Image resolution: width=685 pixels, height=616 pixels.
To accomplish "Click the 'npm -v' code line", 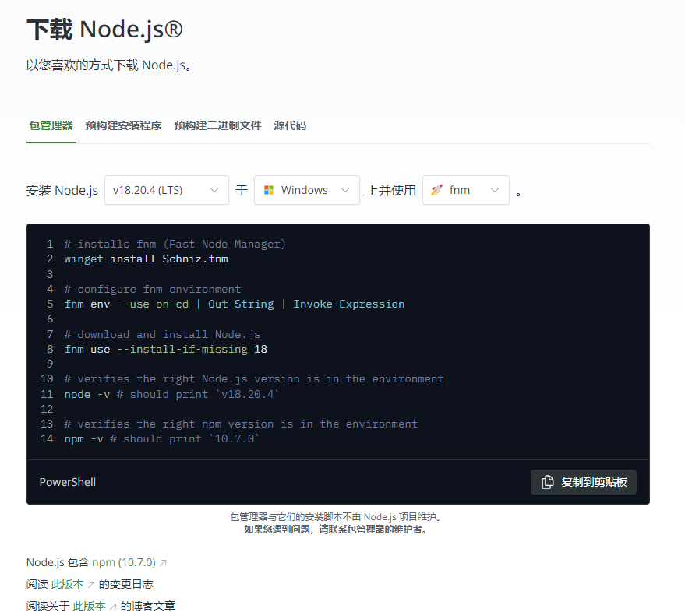I will pyautogui.click(x=161, y=438).
